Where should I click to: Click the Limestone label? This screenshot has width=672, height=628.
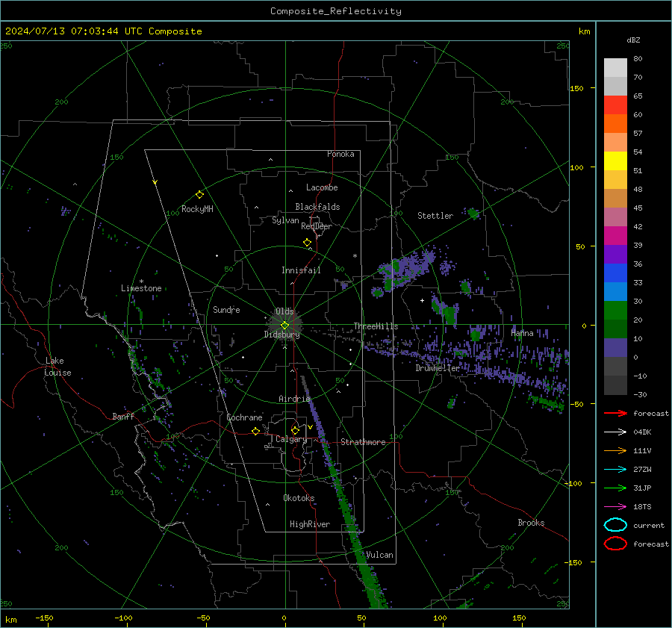[141, 288]
